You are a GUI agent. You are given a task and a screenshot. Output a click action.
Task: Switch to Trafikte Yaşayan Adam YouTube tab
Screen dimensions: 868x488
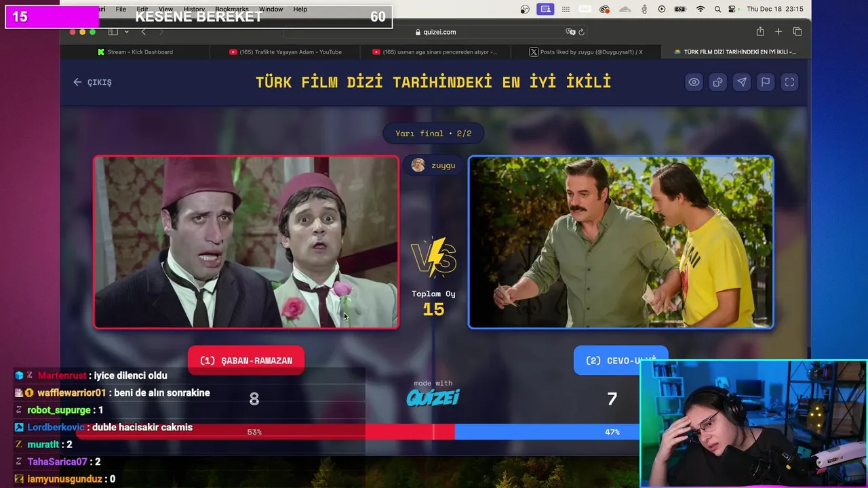click(x=285, y=52)
